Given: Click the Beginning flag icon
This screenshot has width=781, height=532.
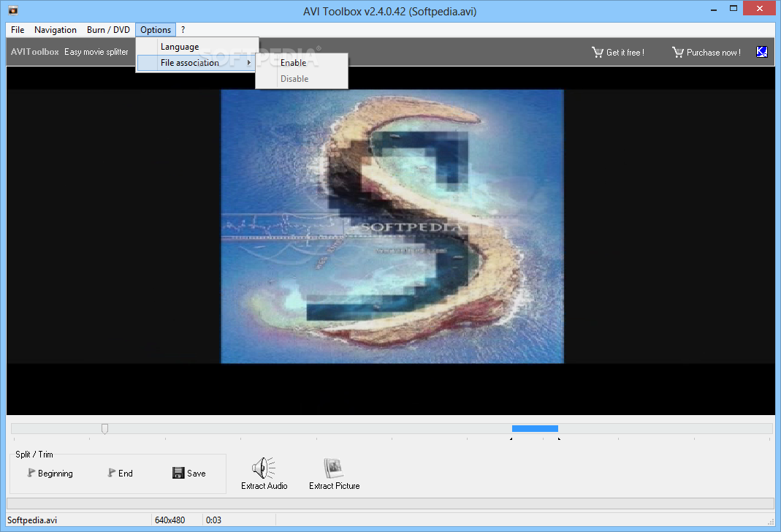Looking at the screenshot, I should point(31,473).
